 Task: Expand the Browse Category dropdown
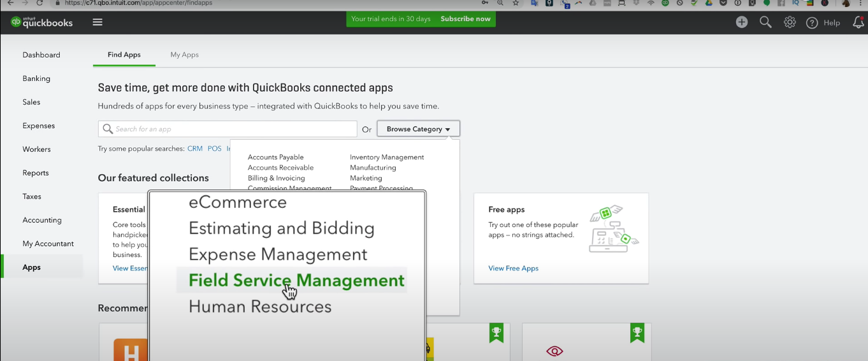pyautogui.click(x=418, y=129)
